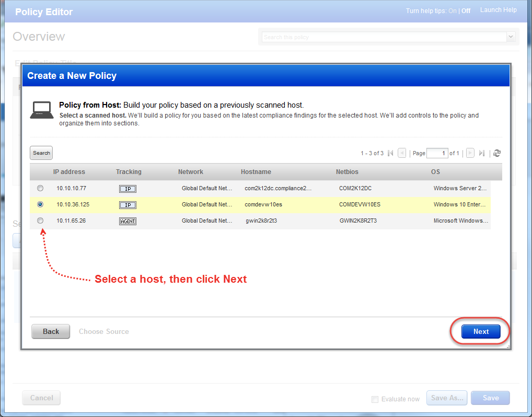Jump to the last page of results
The width and height of the screenshot is (532, 417).
click(x=482, y=153)
